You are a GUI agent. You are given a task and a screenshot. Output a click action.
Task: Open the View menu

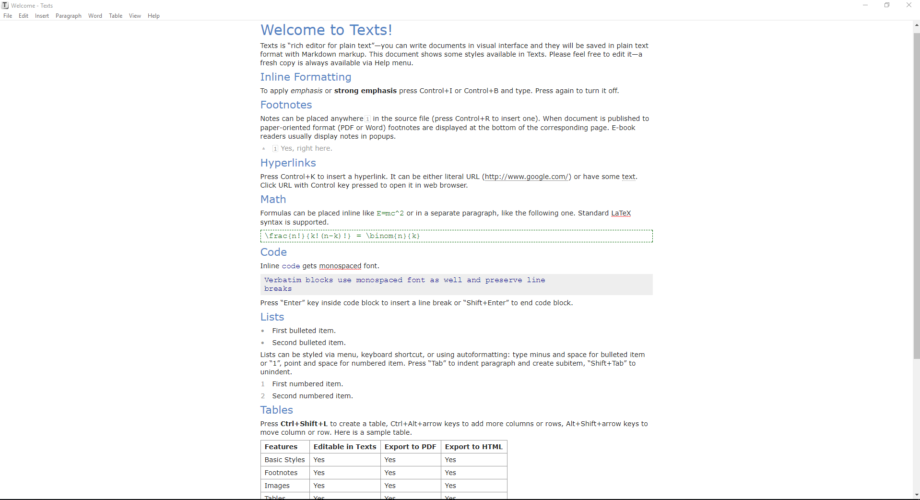coord(135,16)
